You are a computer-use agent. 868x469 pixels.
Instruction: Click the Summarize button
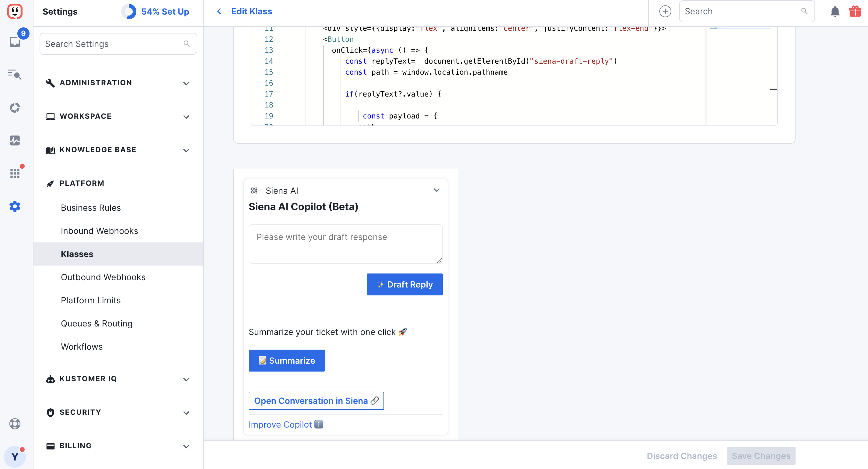[x=286, y=361]
